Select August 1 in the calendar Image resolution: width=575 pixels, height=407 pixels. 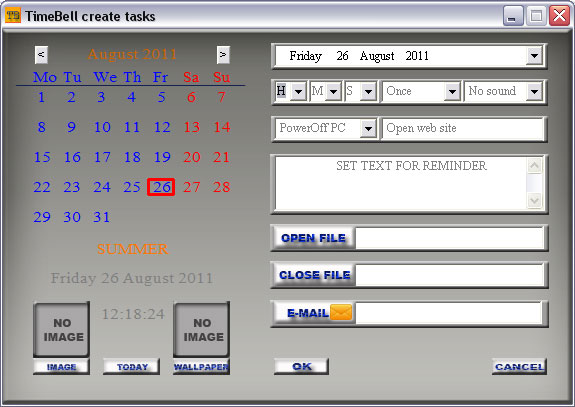(41, 97)
